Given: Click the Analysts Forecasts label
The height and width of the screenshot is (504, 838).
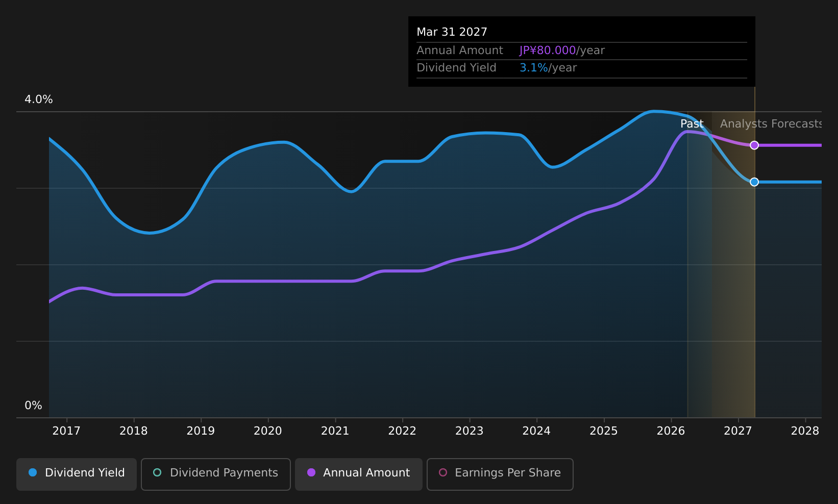Looking at the screenshot, I should [771, 124].
